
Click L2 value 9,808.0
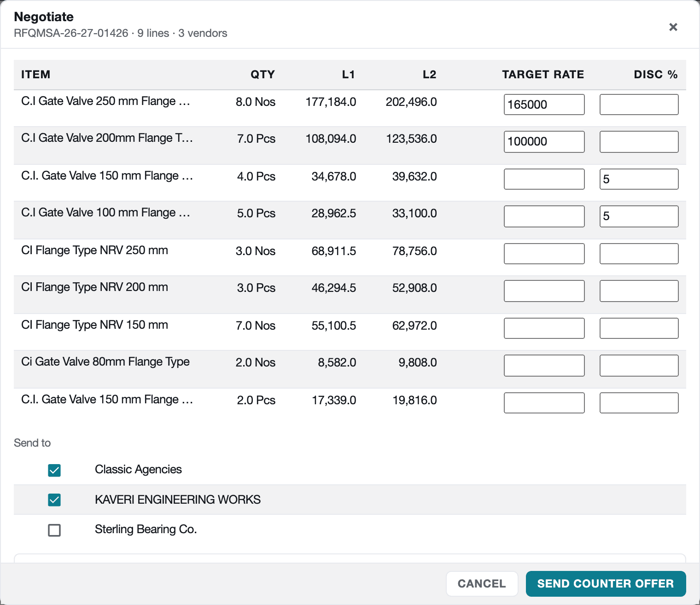coord(418,363)
